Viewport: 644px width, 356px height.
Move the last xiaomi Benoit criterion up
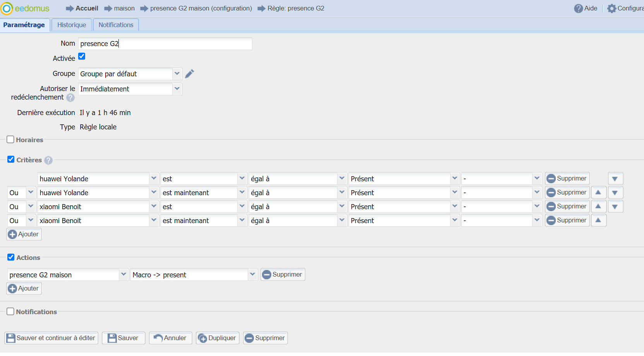pyautogui.click(x=598, y=220)
